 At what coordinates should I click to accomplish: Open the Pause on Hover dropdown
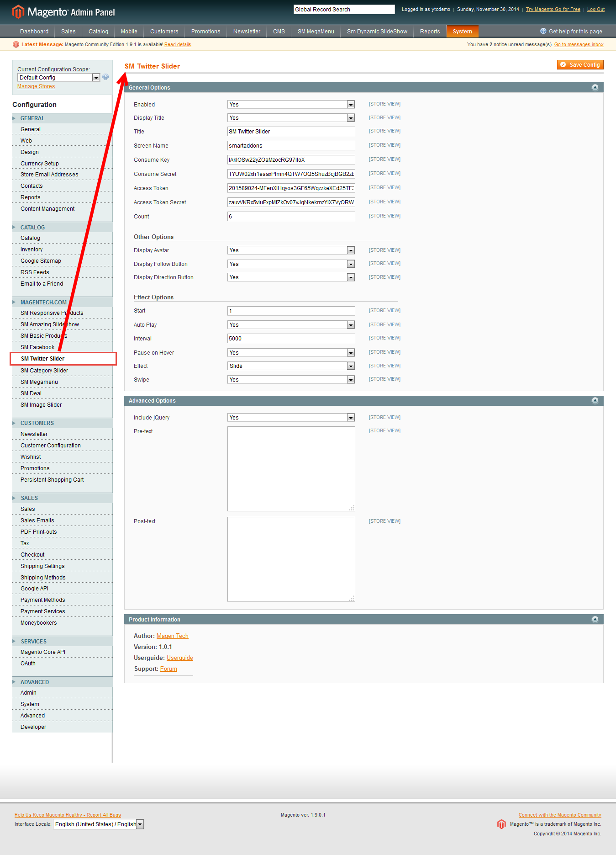coord(291,353)
